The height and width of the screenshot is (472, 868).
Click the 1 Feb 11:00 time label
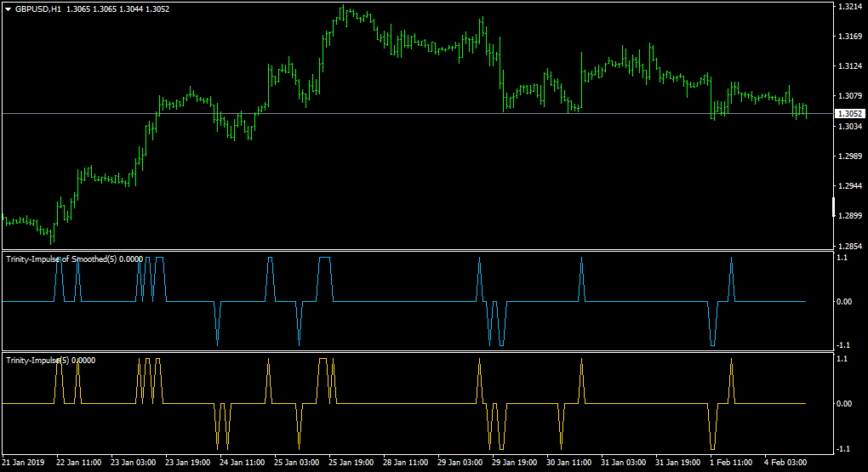point(731,462)
